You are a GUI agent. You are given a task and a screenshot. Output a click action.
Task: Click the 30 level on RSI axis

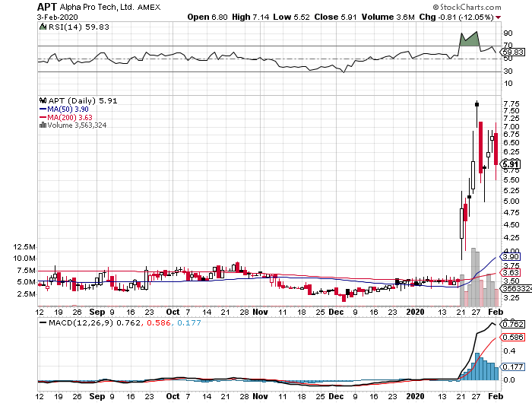coord(508,71)
